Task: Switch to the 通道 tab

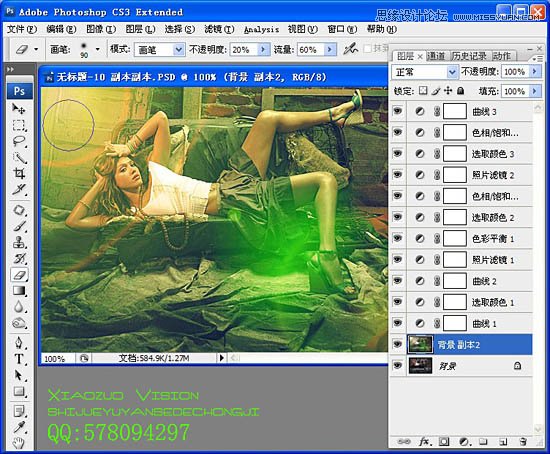Action: click(x=436, y=56)
